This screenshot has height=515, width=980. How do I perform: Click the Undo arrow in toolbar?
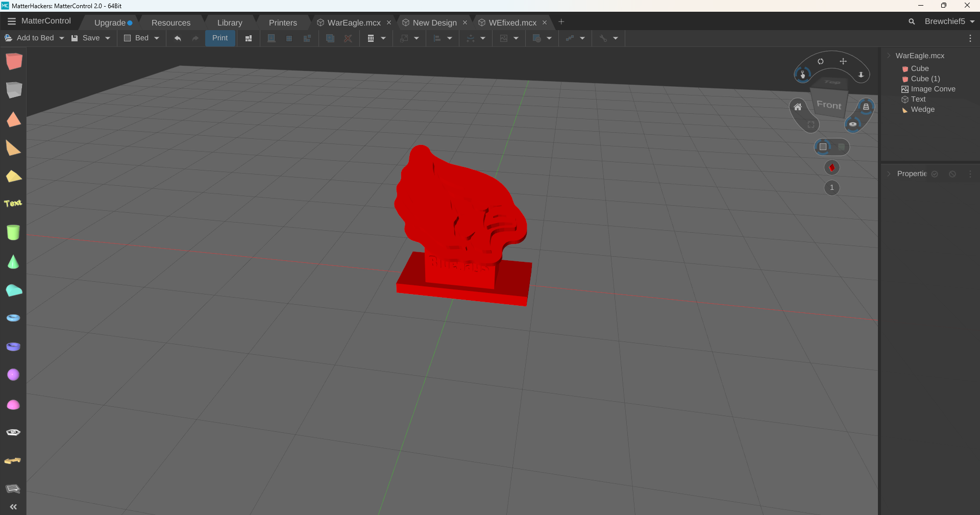(x=178, y=38)
